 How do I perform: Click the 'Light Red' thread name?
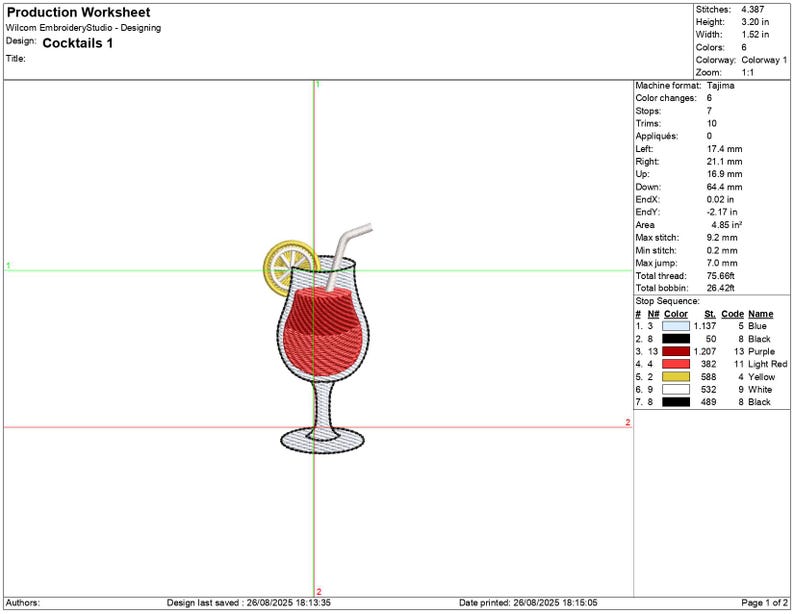pyautogui.click(x=768, y=364)
